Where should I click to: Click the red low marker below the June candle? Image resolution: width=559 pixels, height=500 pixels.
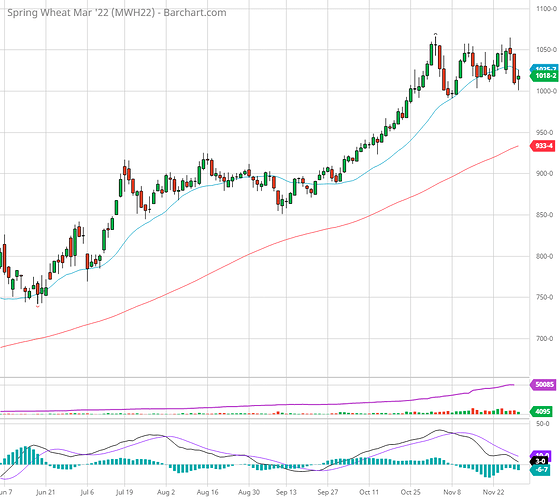[38, 306]
